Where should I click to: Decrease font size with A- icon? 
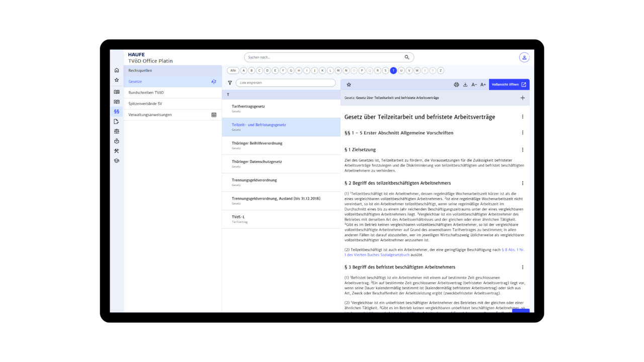tap(474, 85)
